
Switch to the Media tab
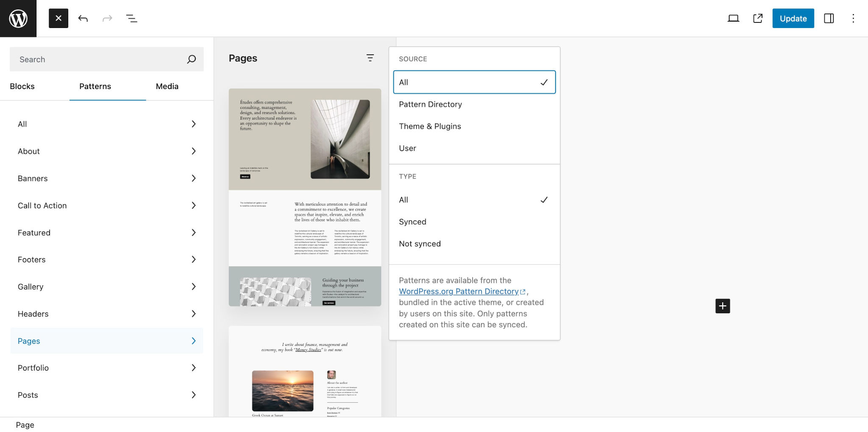[167, 86]
